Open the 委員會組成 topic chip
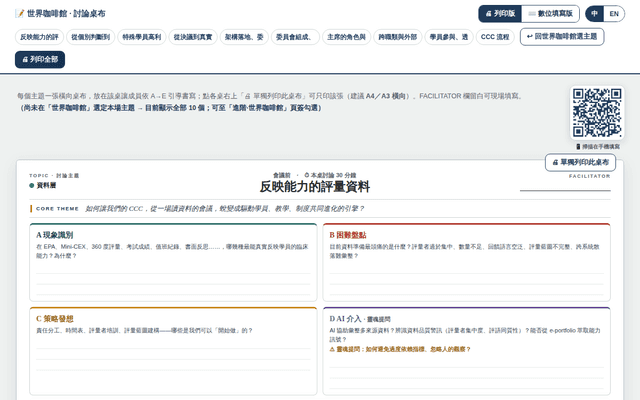The image size is (640, 400). click(x=294, y=37)
